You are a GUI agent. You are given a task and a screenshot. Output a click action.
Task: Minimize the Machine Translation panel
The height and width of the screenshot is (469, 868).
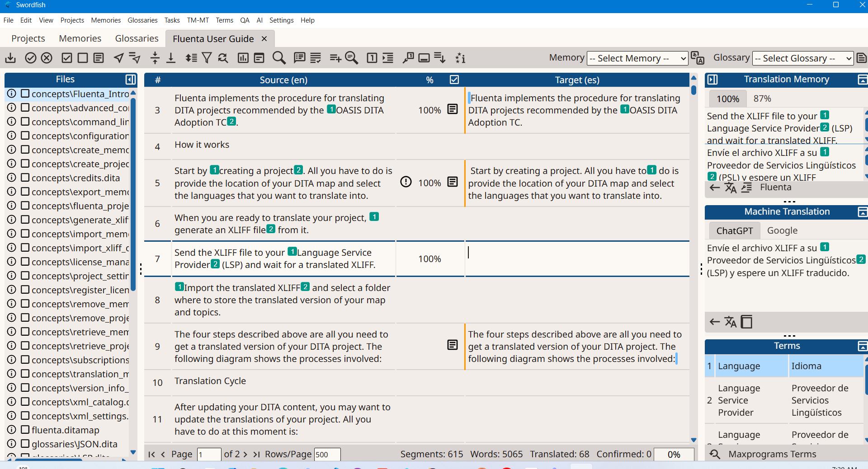tap(863, 211)
